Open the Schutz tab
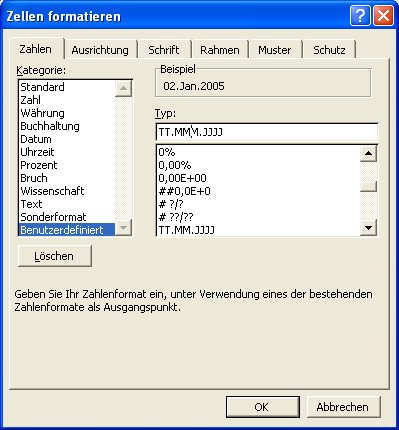The image size is (399, 430). (x=329, y=50)
